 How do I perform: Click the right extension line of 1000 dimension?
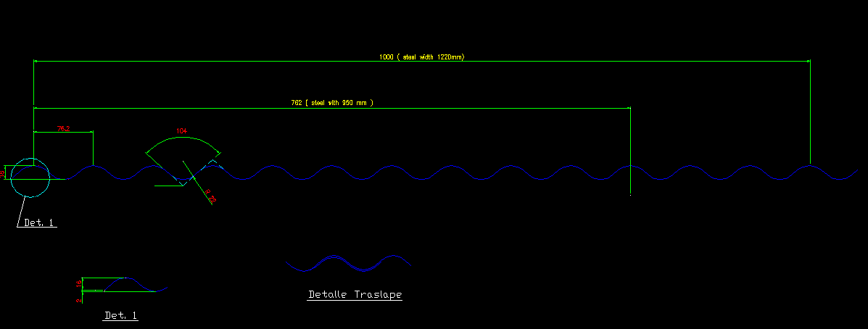(810, 109)
